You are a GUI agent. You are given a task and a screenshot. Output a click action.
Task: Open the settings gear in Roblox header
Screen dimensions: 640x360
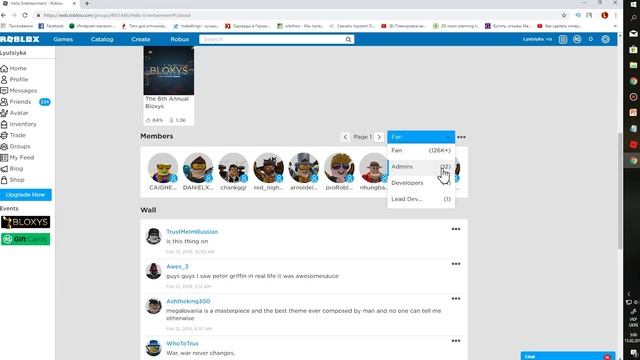605,39
